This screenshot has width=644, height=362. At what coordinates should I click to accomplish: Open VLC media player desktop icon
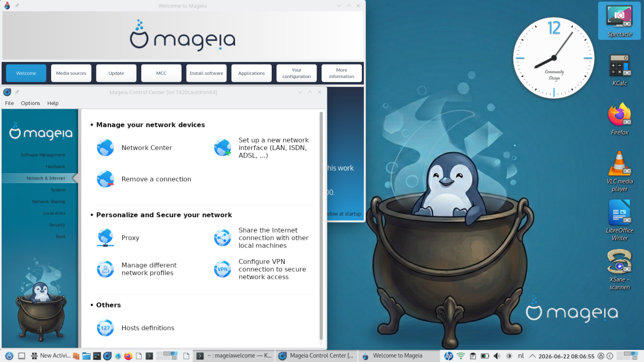(619, 171)
